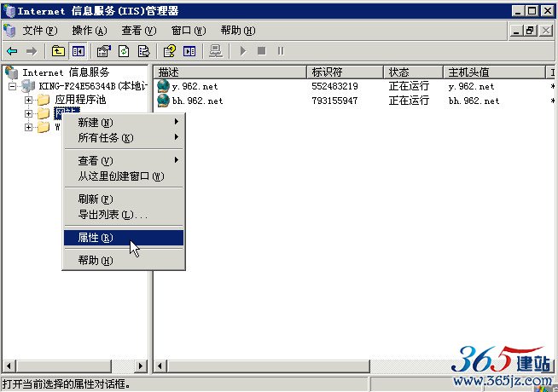Expand the third folder node starting with W
Screen dimensions: 558x392
pos(28,127)
